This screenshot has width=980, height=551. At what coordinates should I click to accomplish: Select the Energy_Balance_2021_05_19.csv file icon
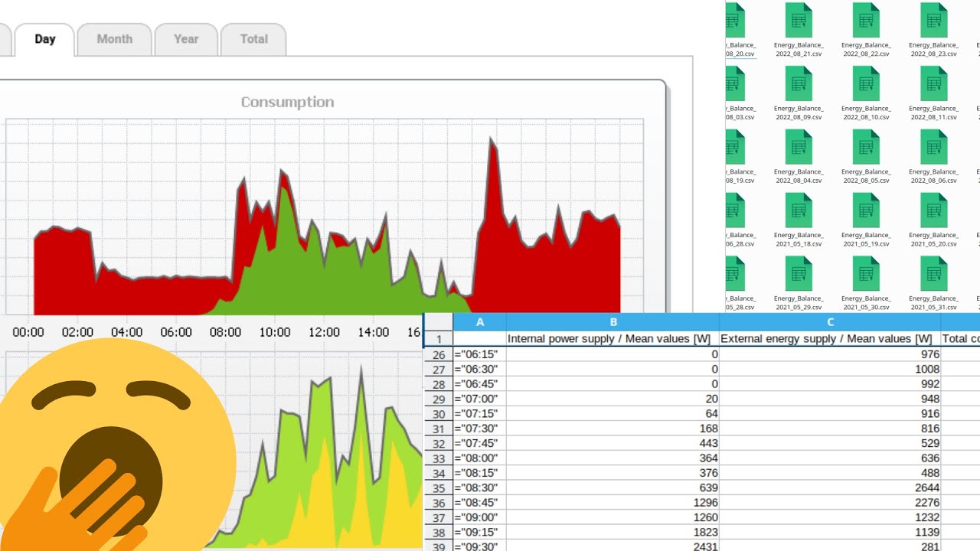(866, 210)
